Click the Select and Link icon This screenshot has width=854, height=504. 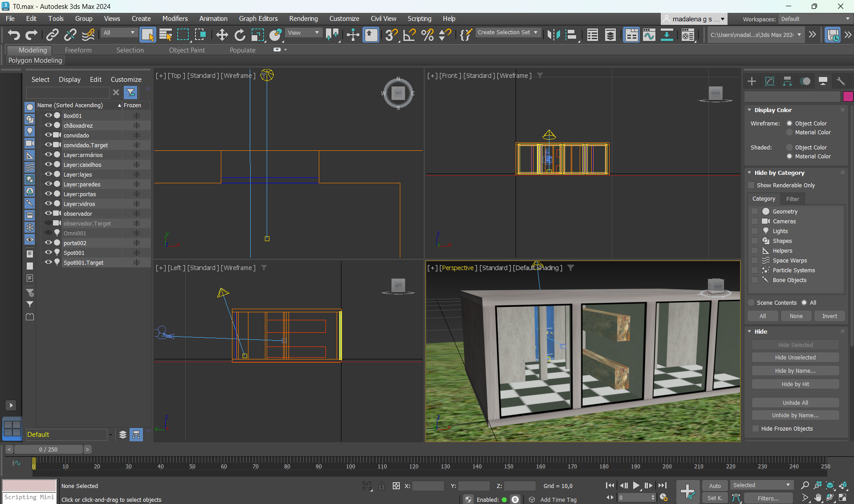click(53, 35)
